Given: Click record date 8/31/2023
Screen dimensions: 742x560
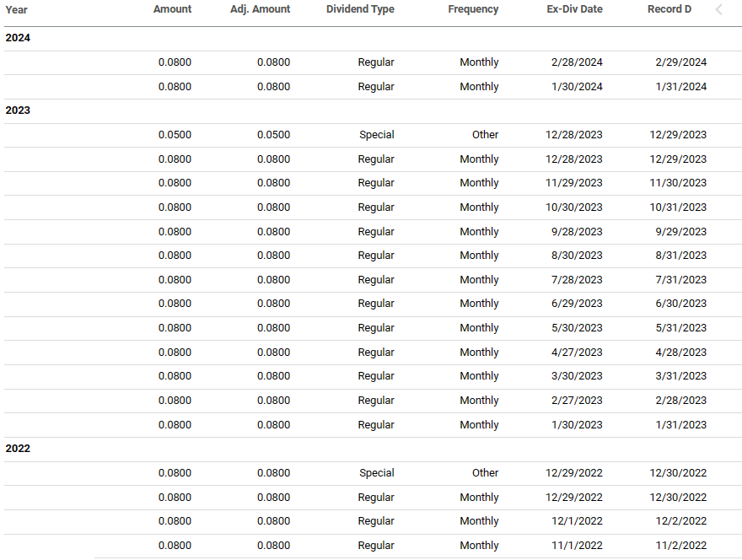Looking at the screenshot, I should pos(681,256).
